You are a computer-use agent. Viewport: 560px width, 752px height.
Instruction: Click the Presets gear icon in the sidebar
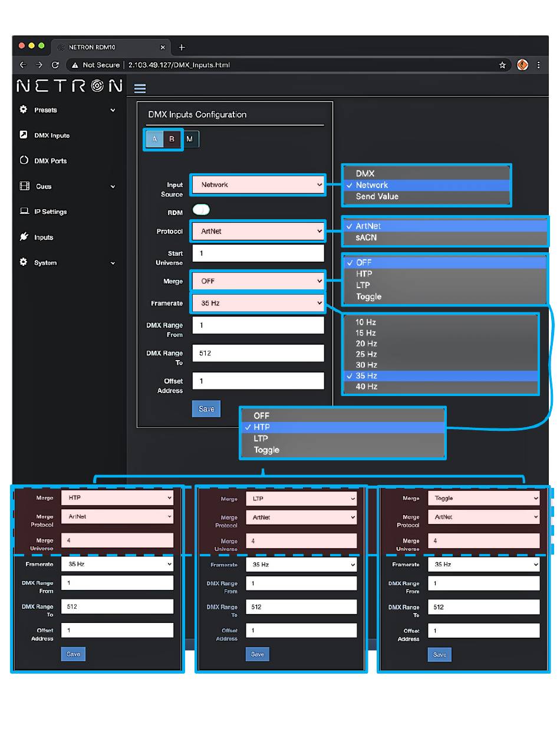(24, 110)
